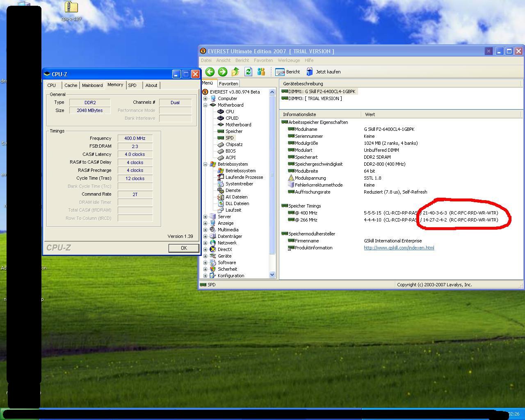The height and width of the screenshot is (420, 525).
Task: Open cpu-z-139 zip on desktop
Action: 71,11
